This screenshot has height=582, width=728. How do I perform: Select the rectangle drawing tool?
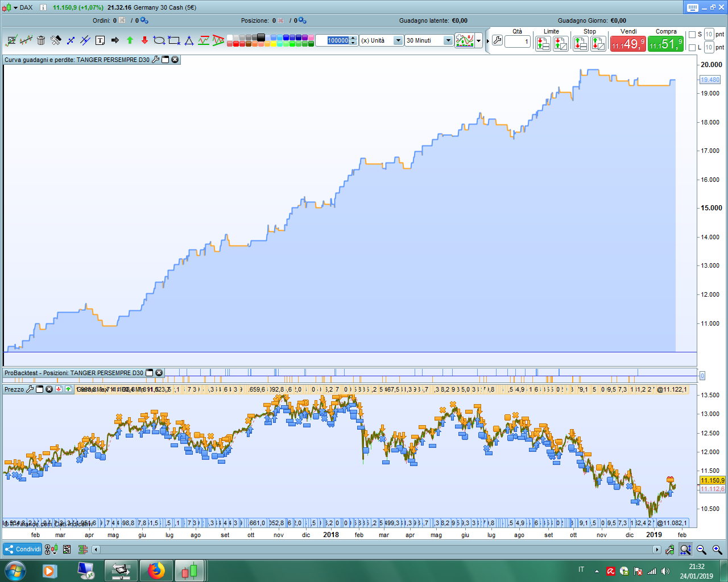coord(174,40)
